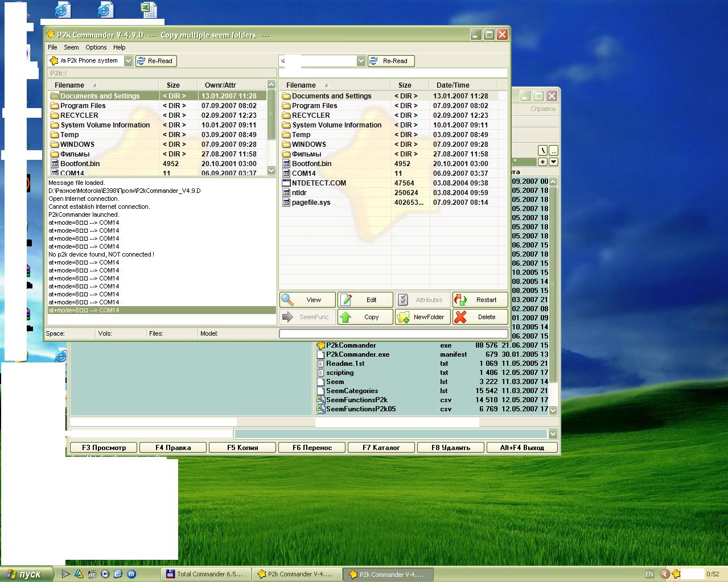
Task: Click NTDETECT.COM file icon in right panel
Action: 287,183
